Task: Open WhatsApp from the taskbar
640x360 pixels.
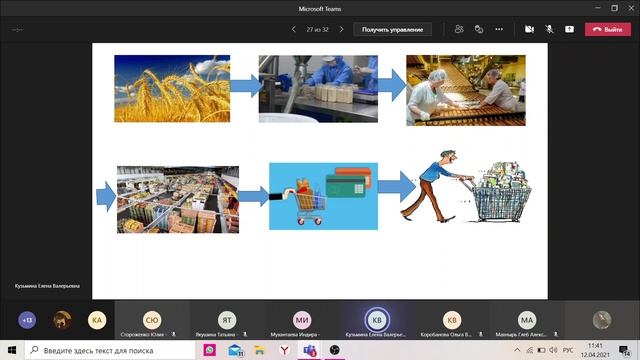Action: (210, 350)
